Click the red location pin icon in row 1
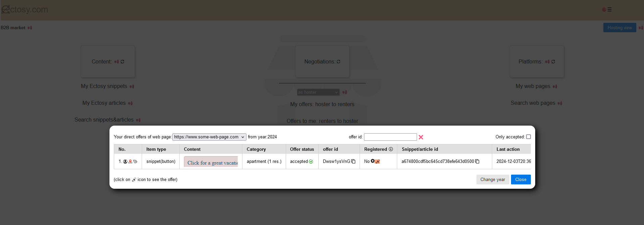 pyautogui.click(x=130, y=162)
